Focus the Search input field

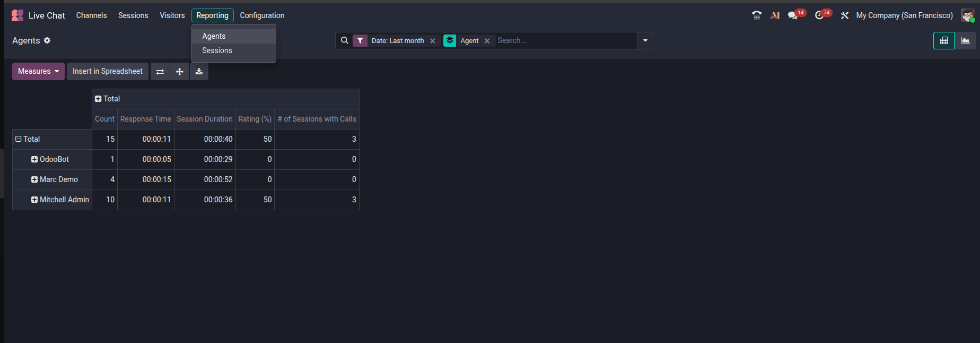coord(566,40)
